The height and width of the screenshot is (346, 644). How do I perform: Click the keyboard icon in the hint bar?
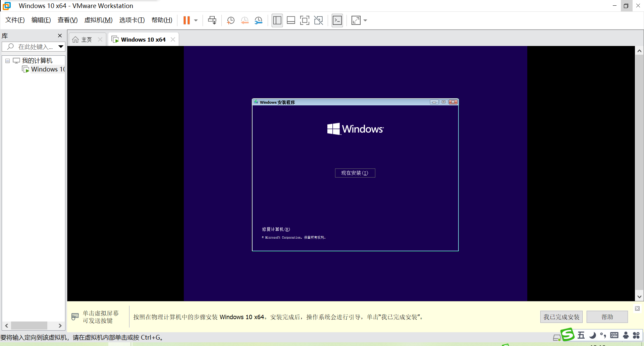pyautogui.click(x=75, y=316)
